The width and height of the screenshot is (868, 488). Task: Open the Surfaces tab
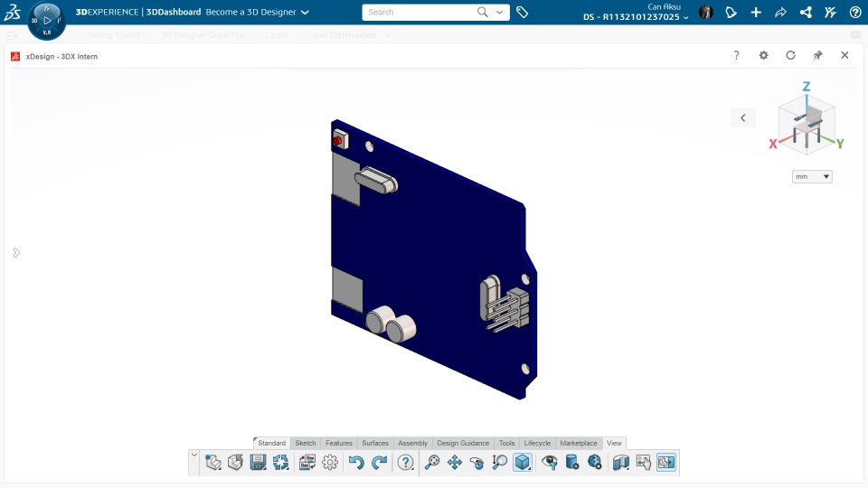coord(375,443)
